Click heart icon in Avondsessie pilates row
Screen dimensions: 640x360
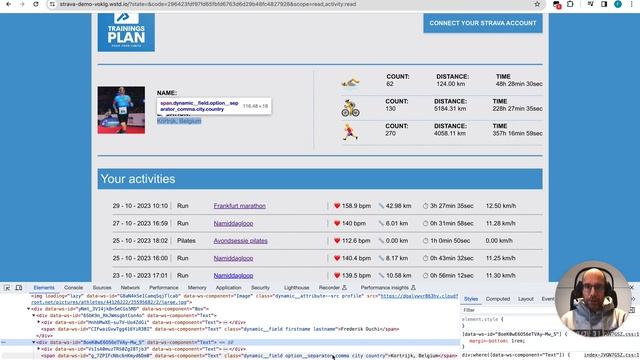click(337, 241)
